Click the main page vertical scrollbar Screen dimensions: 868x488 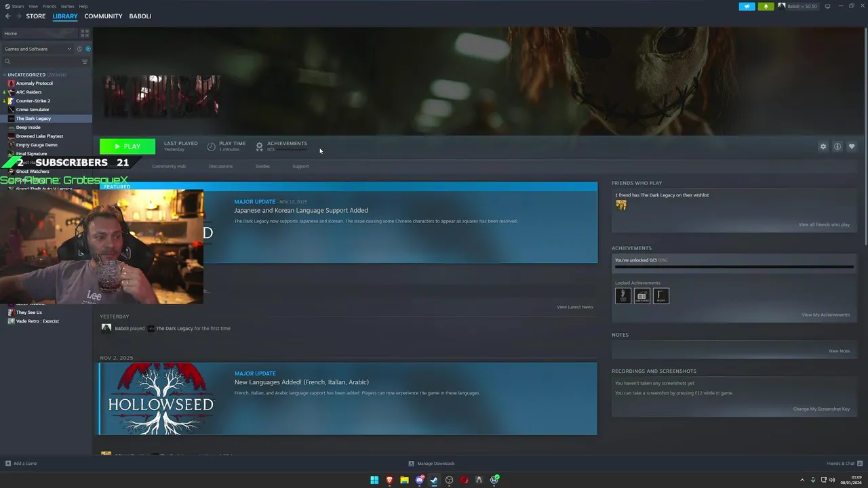[x=865, y=137]
